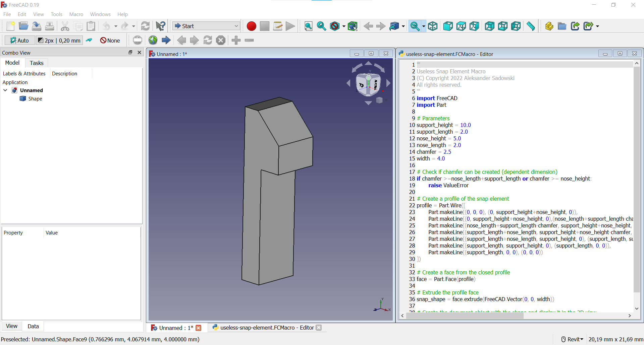
Task: Click the Data tab in property panel
Action: (33, 326)
